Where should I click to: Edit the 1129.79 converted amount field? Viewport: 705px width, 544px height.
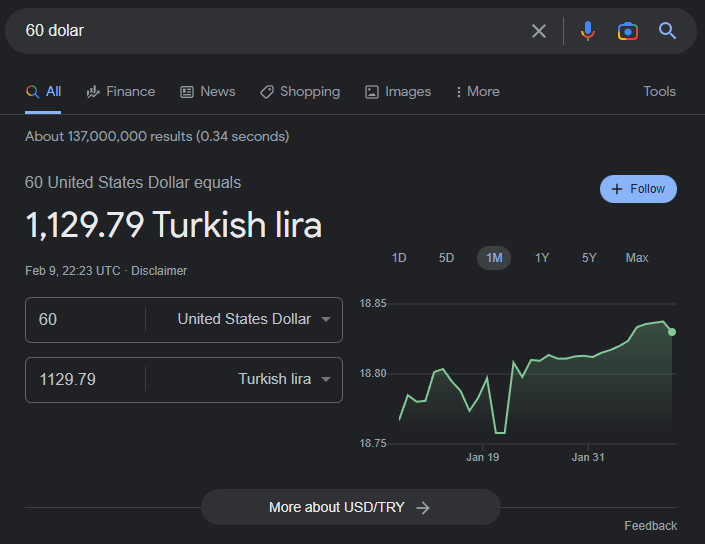point(85,379)
